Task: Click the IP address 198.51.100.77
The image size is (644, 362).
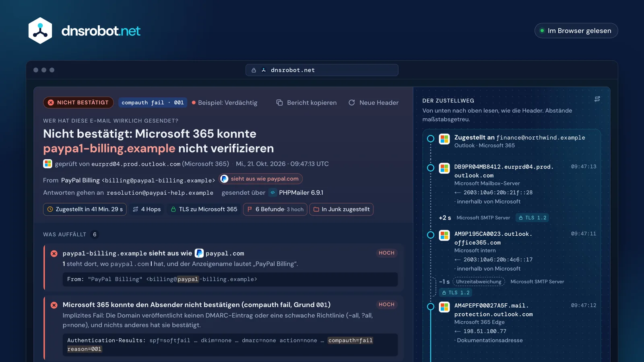Action: [485, 331]
